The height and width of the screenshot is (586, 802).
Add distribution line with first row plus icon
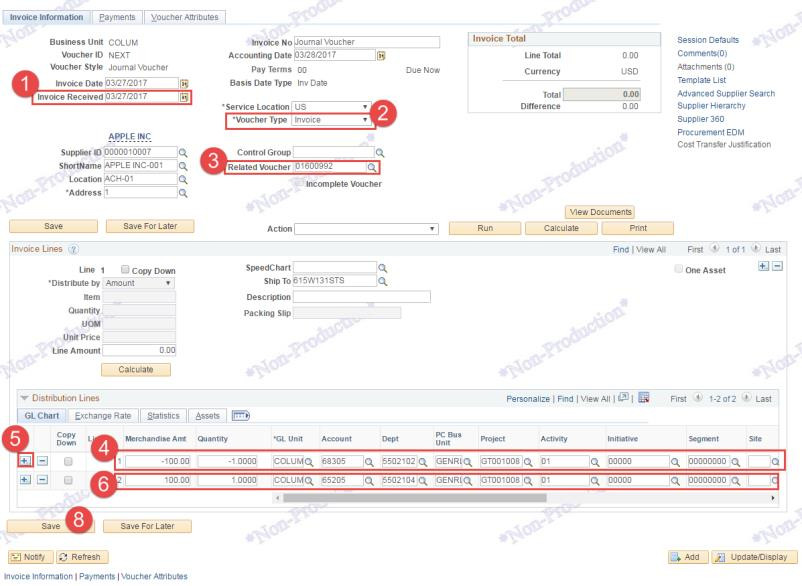coord(24,461)
